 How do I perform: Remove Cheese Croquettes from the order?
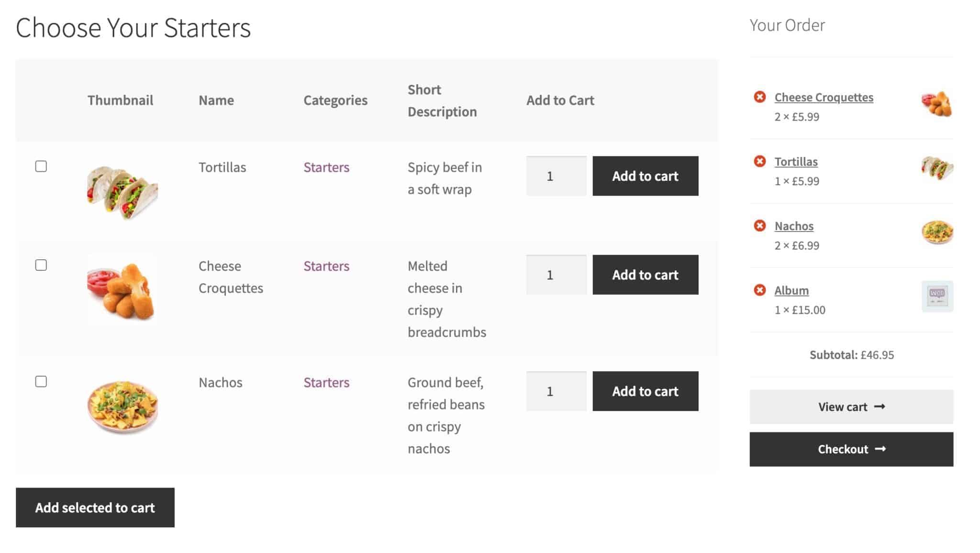pos(759,97)
